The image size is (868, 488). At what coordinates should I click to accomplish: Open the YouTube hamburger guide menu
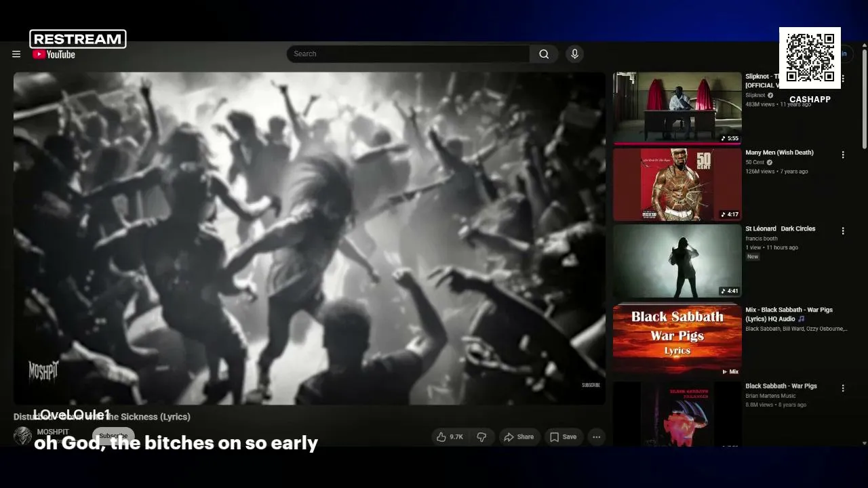click(16, 54)
